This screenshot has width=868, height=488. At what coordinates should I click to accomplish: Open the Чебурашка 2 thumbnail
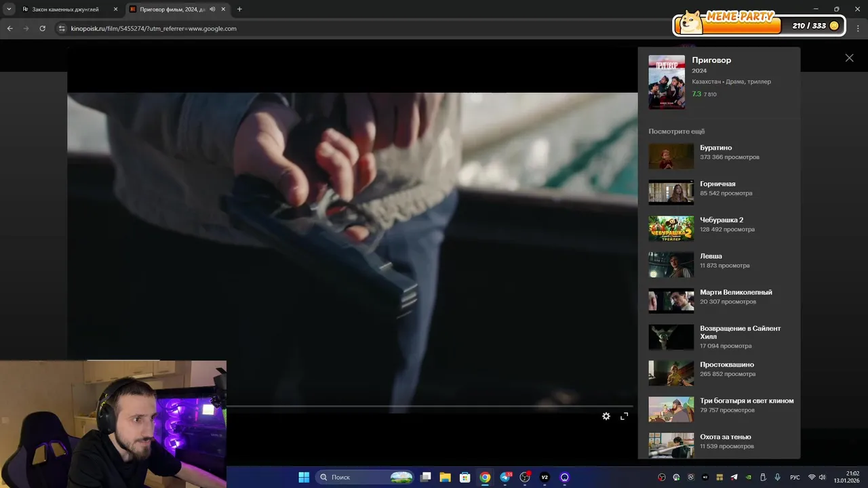[x=671, y=228]
